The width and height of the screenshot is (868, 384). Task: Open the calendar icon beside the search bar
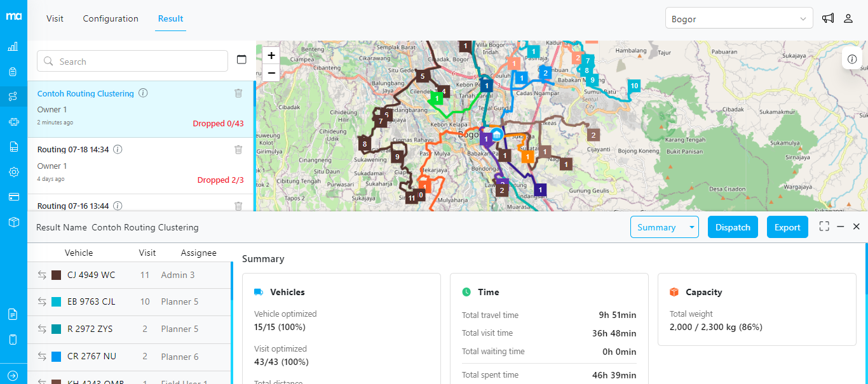click(x=241, y=58)
